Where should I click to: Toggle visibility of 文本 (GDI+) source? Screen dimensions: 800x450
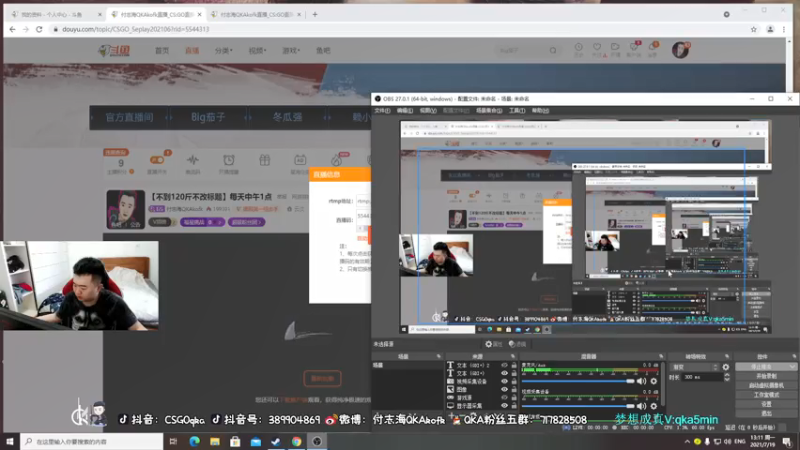[504, 373]
